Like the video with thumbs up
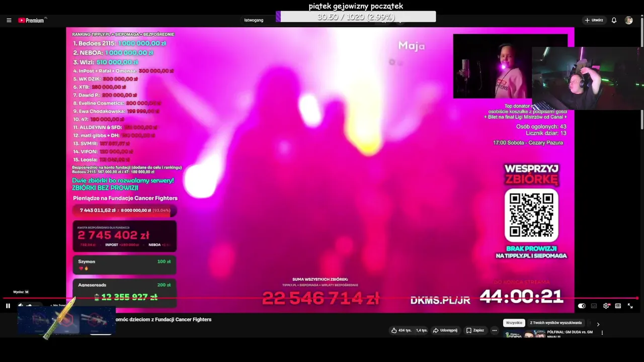 pyautogui.click(x=401, y=330)
